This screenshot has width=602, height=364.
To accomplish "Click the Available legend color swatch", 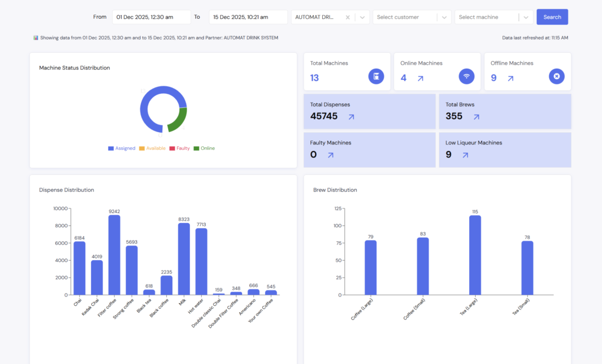I will 142,149.
